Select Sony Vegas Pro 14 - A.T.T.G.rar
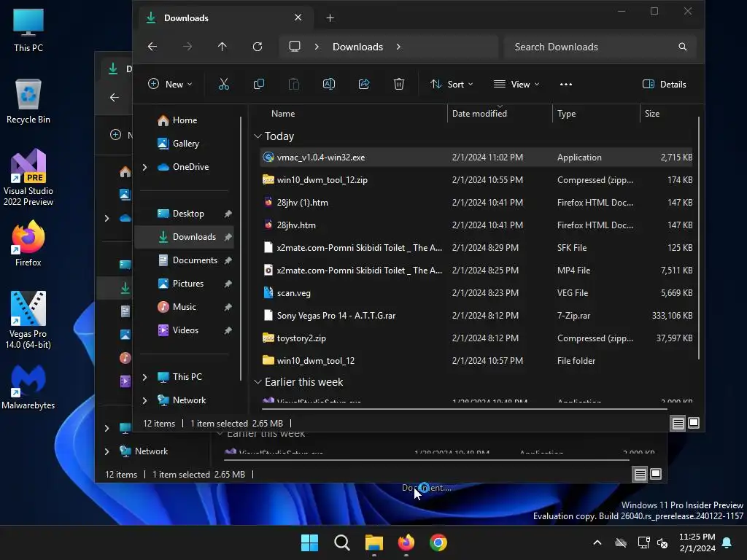 coord(476,315)
